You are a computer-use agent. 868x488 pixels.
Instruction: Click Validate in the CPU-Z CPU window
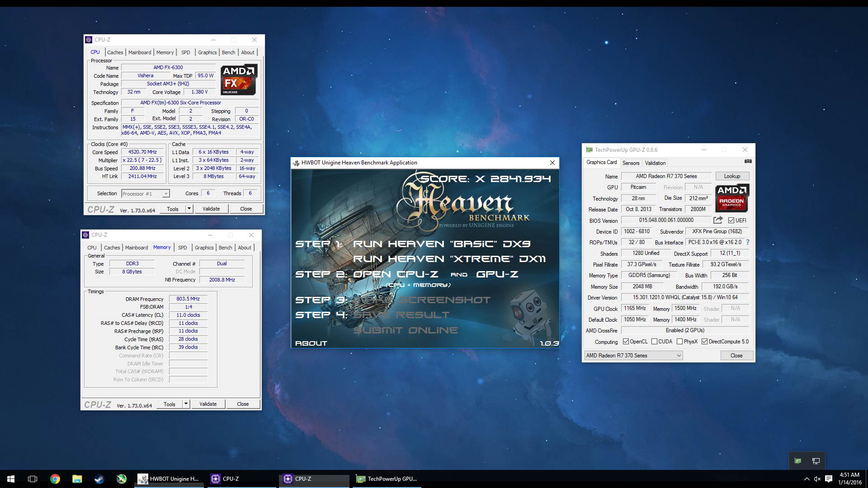(x=211, y=209)
